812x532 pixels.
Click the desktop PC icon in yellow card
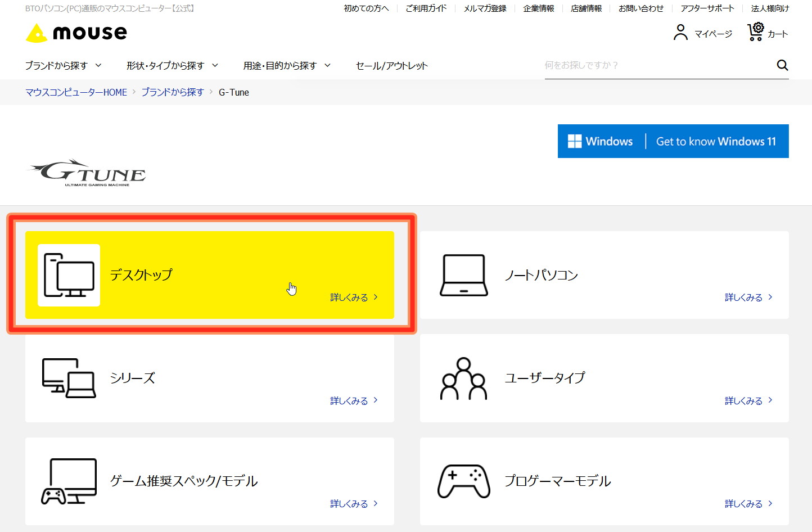coord(69,275)
